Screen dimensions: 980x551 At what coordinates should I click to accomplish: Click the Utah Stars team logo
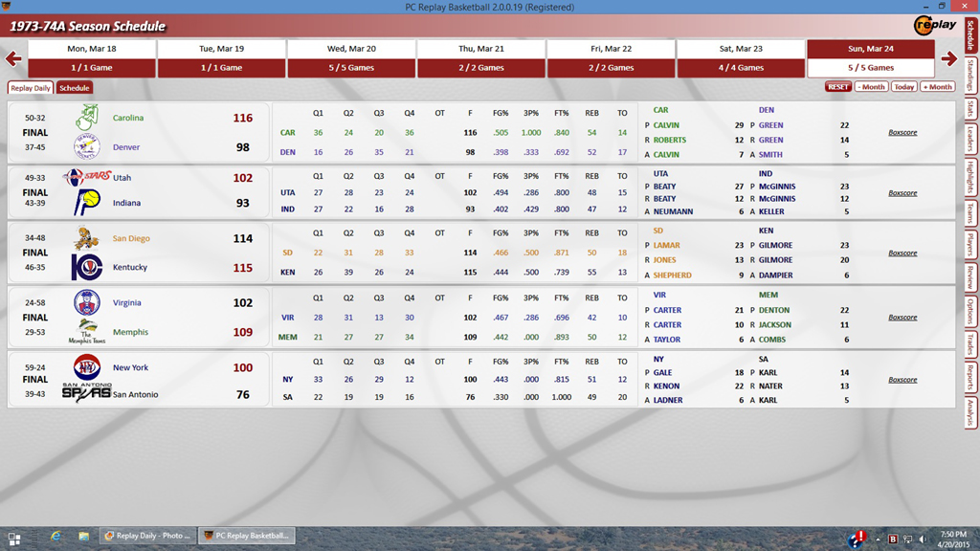pos(86,178)
